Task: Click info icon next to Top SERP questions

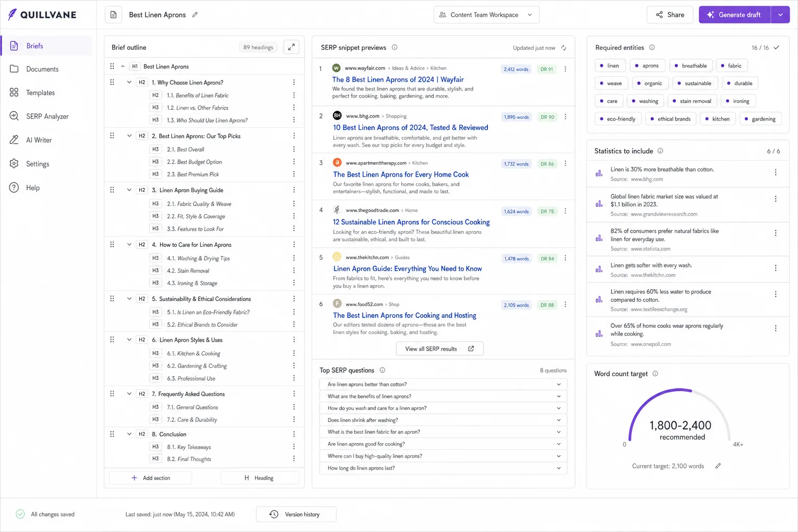Action: coord(382,370)
